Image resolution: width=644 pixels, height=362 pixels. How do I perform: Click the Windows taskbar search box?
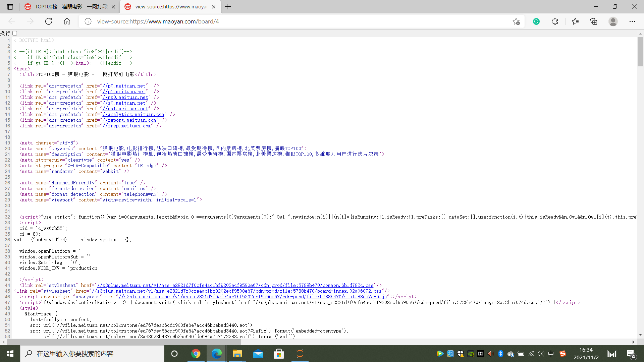pyautogui.click(x=92, y=354)
